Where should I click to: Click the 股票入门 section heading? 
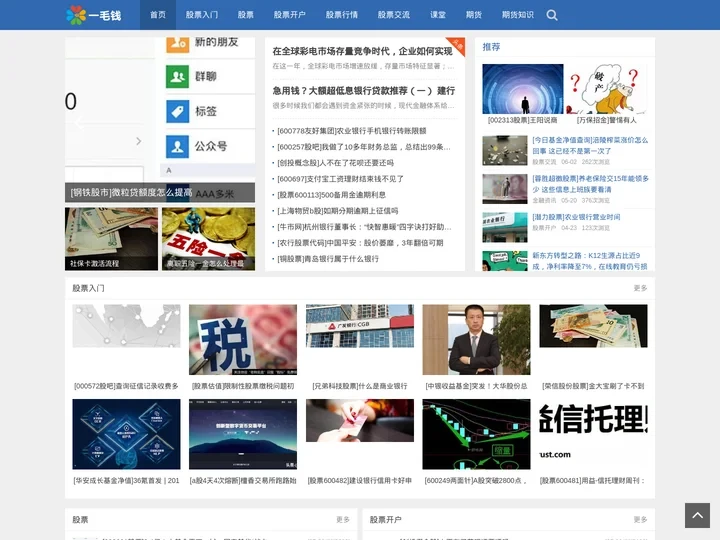(88, 288)
